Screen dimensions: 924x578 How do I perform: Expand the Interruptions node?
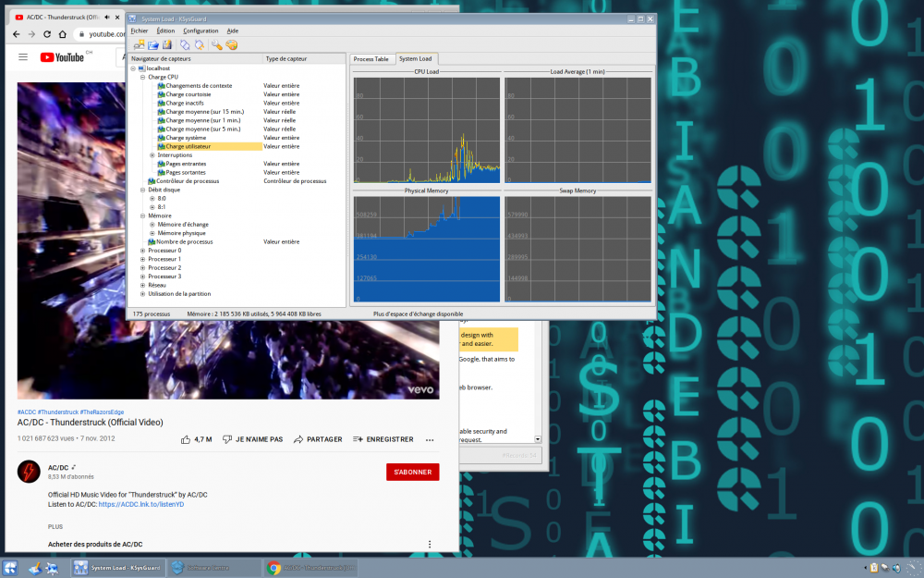(x=152, y=155)
